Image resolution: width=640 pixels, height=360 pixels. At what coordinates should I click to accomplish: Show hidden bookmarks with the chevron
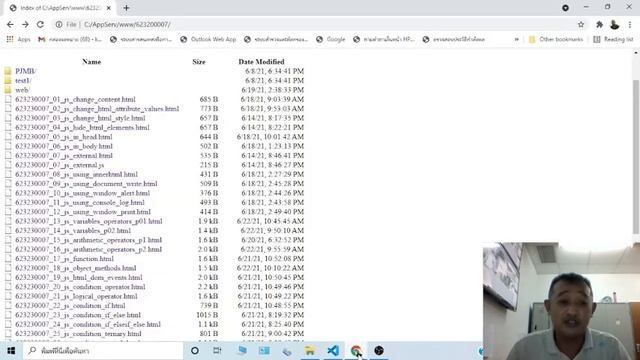(517, 39)
